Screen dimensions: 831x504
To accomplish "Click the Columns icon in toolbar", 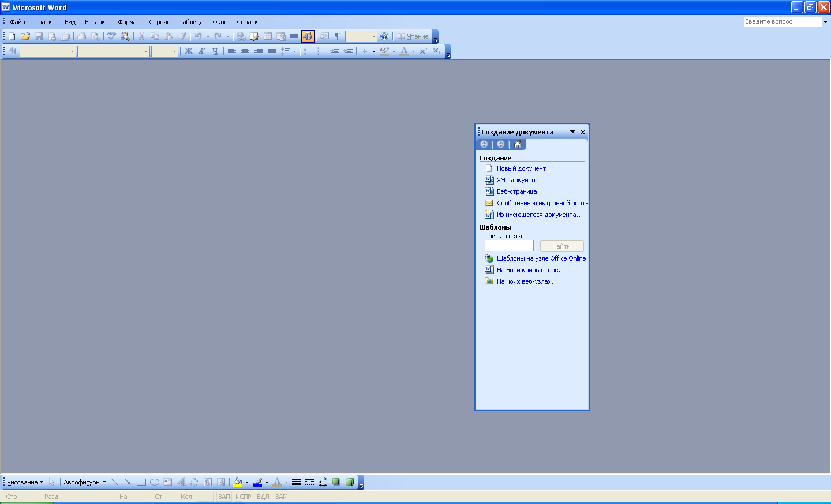I will (294, 36).
